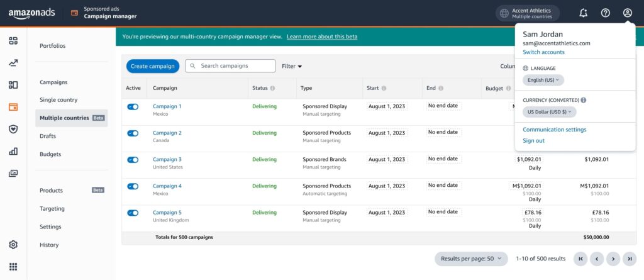Open the trending chart sidebar icon
Viewport: 644px width, 280px height.
13,62
